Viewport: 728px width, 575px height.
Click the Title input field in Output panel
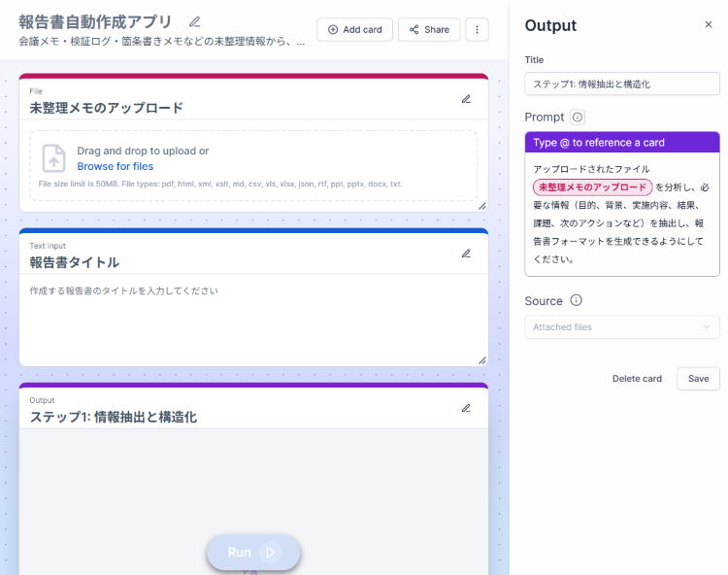coord(621,85)
